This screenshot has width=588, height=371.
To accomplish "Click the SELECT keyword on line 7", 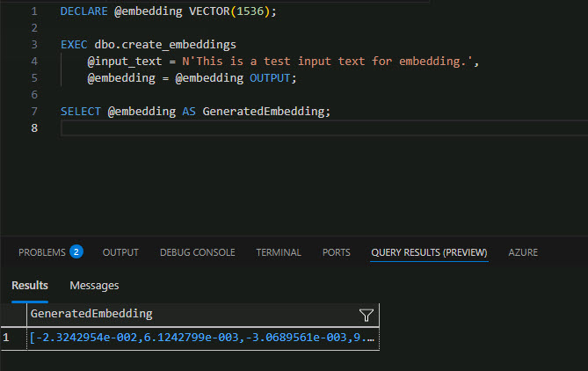I will tap(81, 112).
